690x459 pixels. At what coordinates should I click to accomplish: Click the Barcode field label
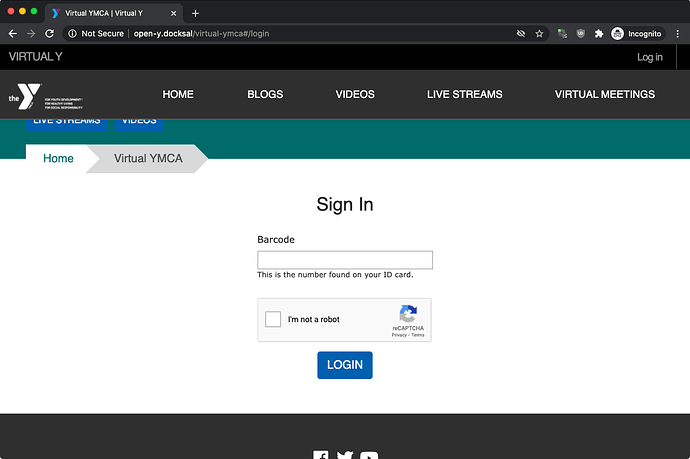276,239
